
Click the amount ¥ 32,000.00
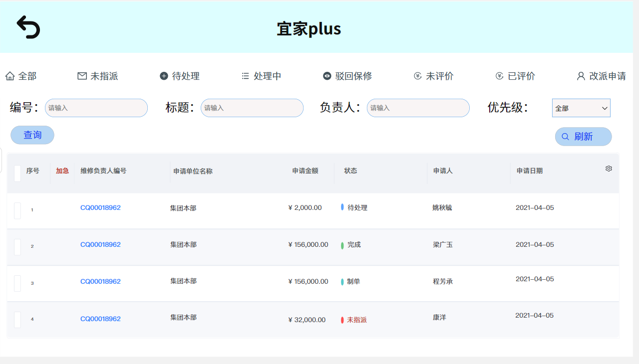307,320
